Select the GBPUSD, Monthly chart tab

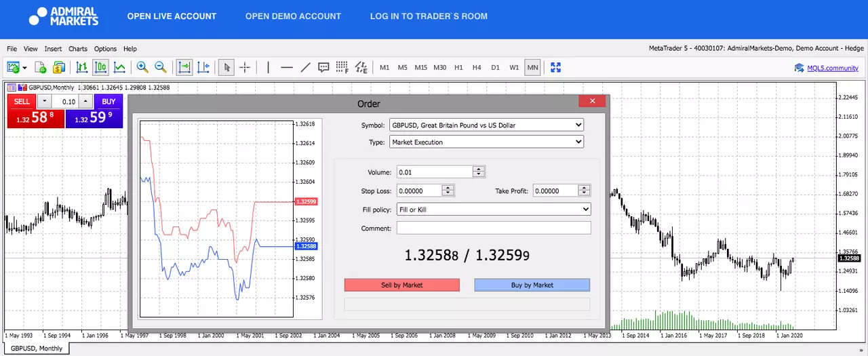37,349
